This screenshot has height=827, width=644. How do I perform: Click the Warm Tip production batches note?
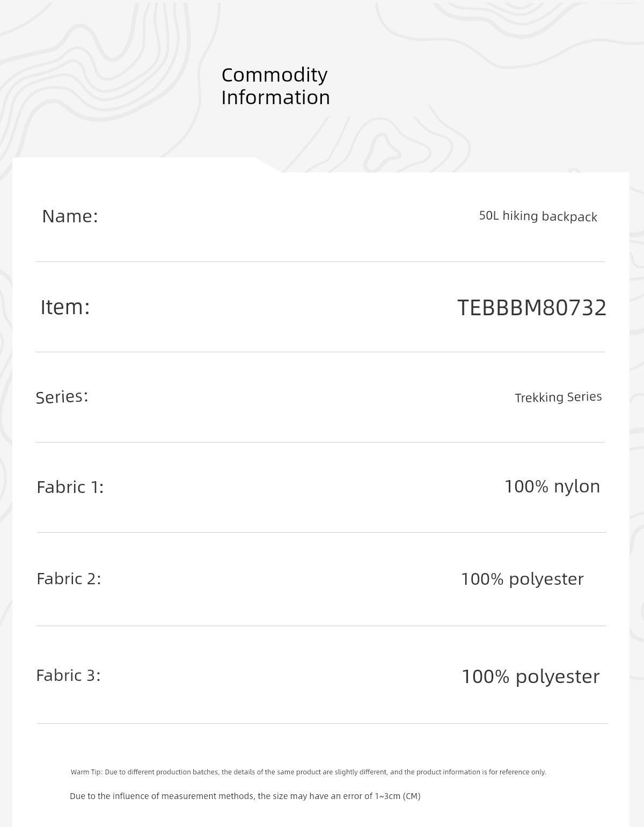pyautogui.click(x=308, y=772)
